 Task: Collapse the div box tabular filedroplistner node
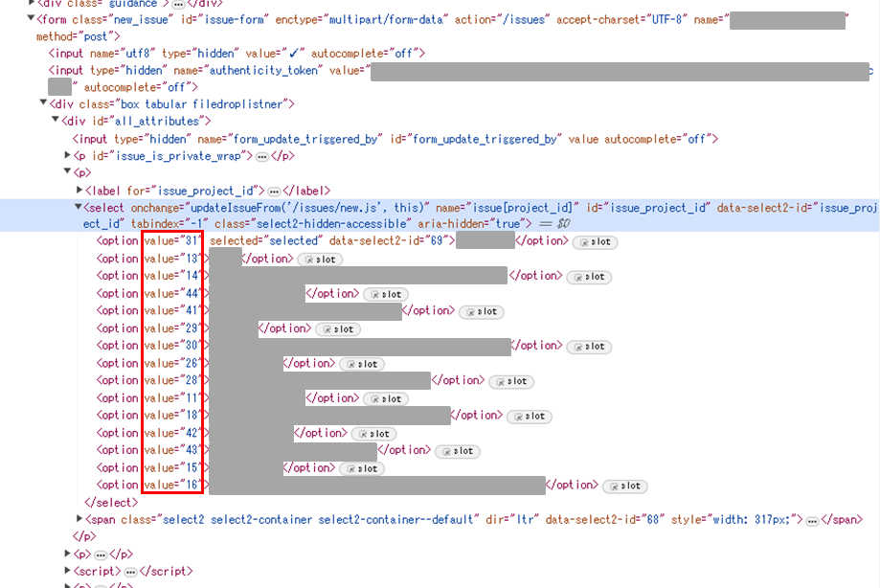click(43, 102)
